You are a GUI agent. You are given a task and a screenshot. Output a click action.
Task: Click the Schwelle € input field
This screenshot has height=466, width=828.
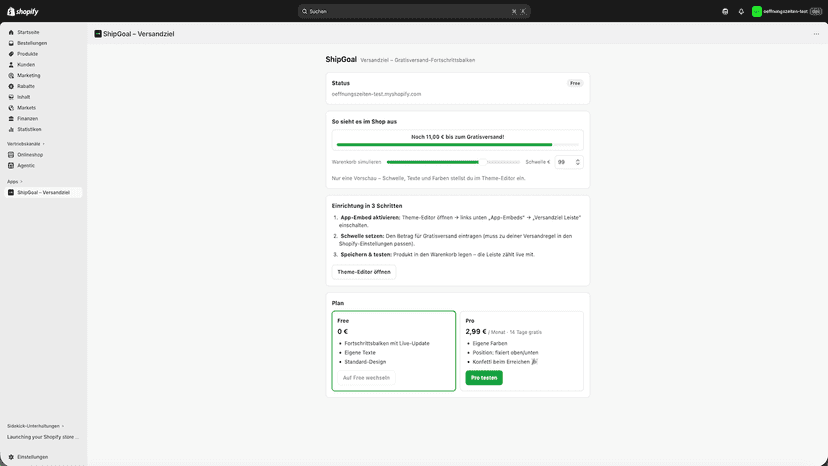(x=569, y=162)
